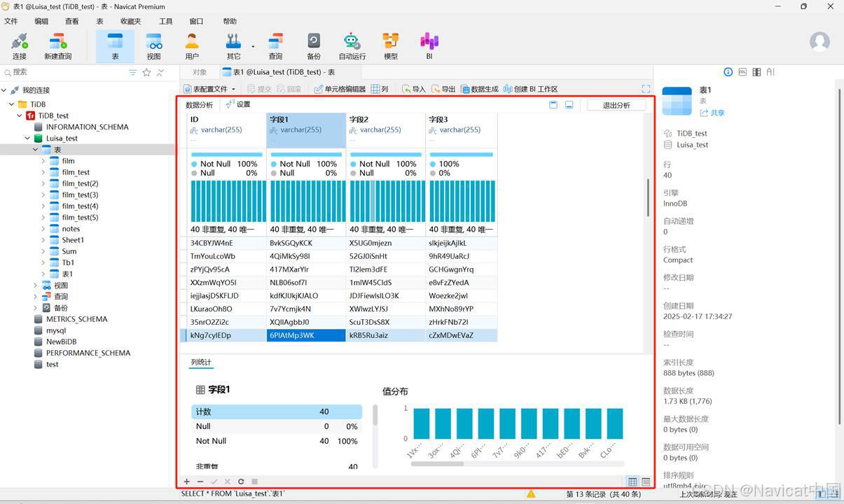The height and width of the screenshot is (504, 844).
Task: Open the AI assistant panel icon
Action: [x=770, y=72]
